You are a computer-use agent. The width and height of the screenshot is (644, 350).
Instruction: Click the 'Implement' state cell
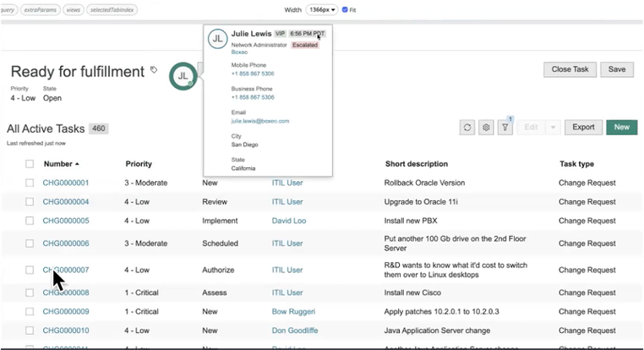[x=220, y=221]
